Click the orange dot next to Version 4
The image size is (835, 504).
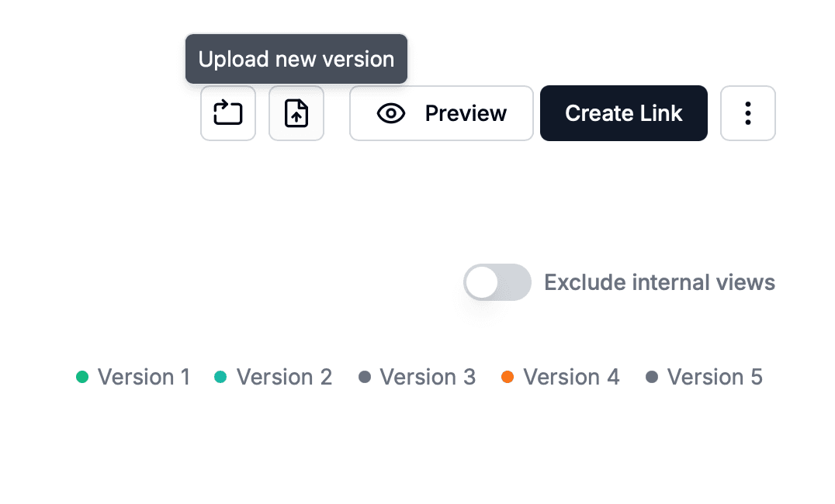pos(508,377)
